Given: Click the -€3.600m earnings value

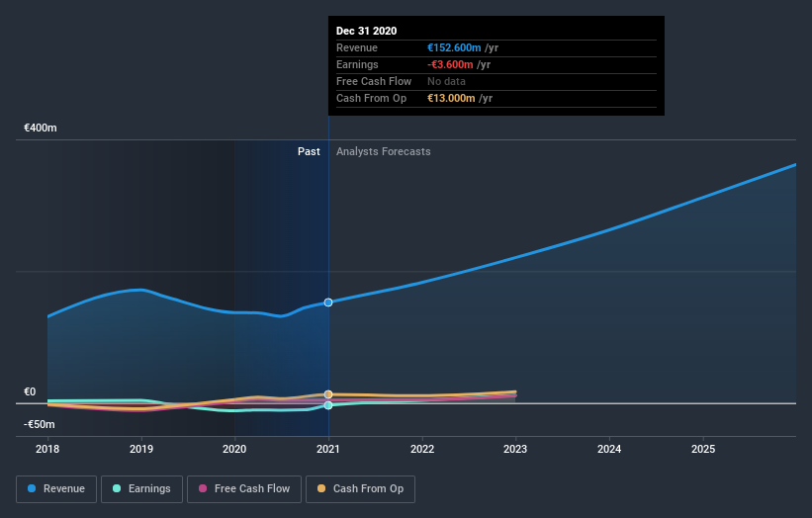Looking at the screenshot, I should pyautogui.click(x=450, y=64).
